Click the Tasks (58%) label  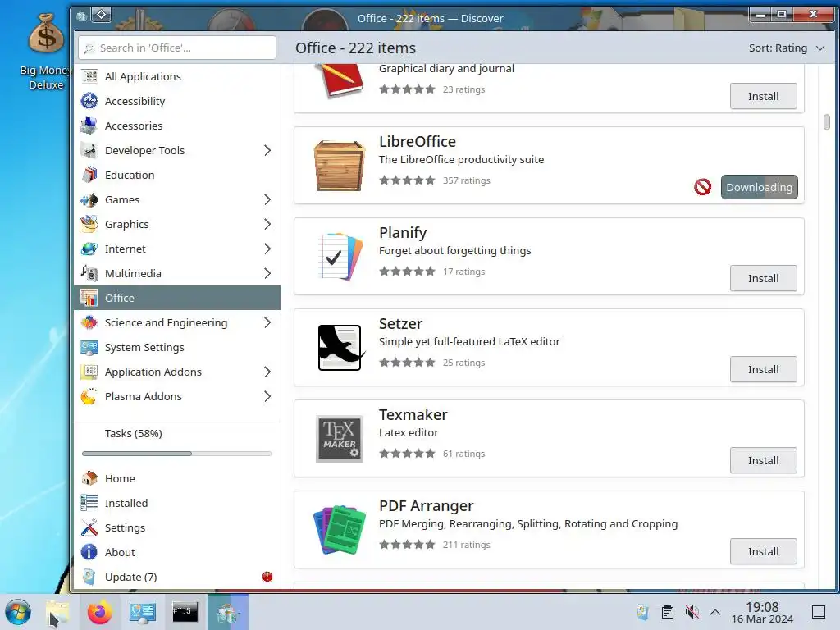pyautogui.click(x=134, y=433)
